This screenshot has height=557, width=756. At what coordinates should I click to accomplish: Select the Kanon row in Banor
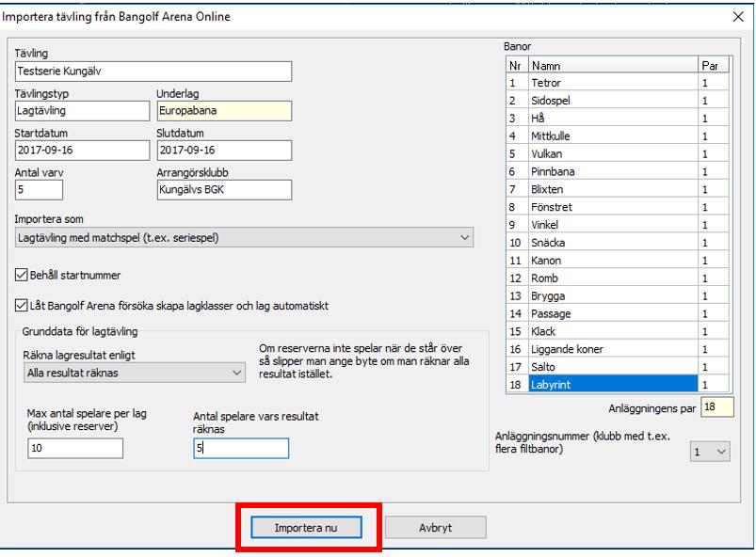point(618,261)
